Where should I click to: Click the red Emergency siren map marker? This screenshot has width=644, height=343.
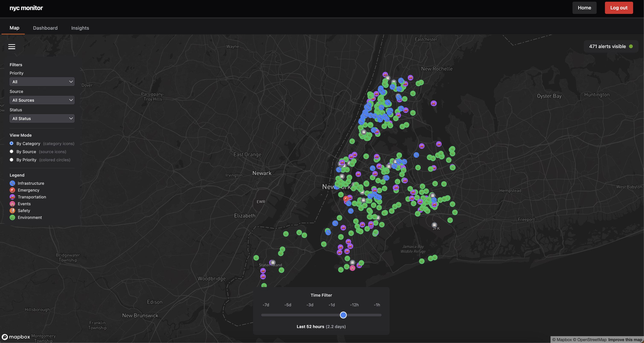click(x=346, y=199)
